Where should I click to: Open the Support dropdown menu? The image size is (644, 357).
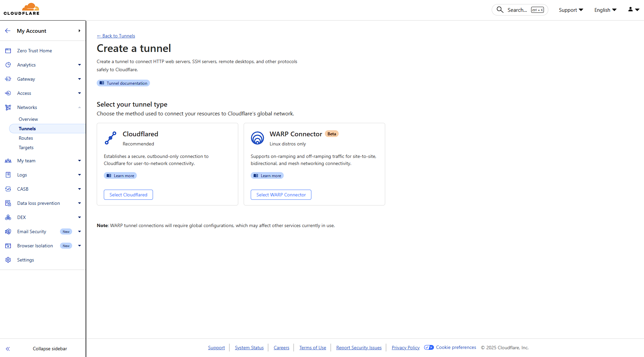click(571, 10)
